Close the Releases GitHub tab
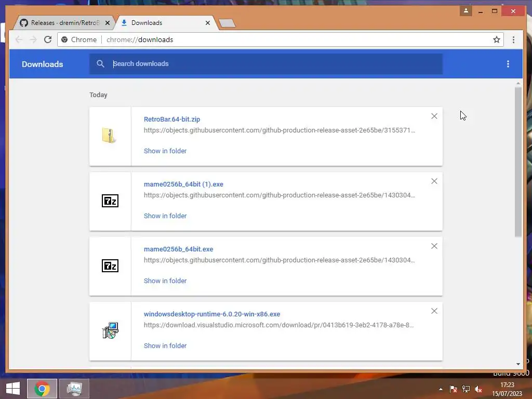 tap(108, 23)
